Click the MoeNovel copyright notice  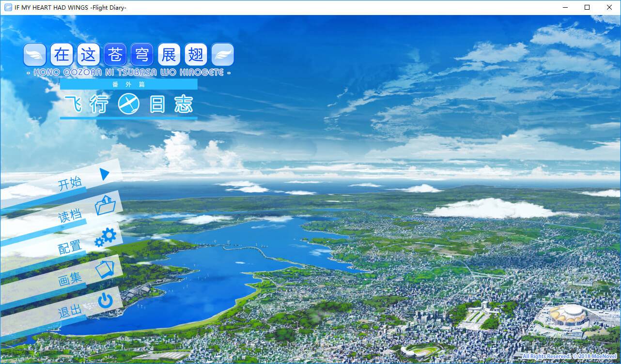click(x=569, y=356)
